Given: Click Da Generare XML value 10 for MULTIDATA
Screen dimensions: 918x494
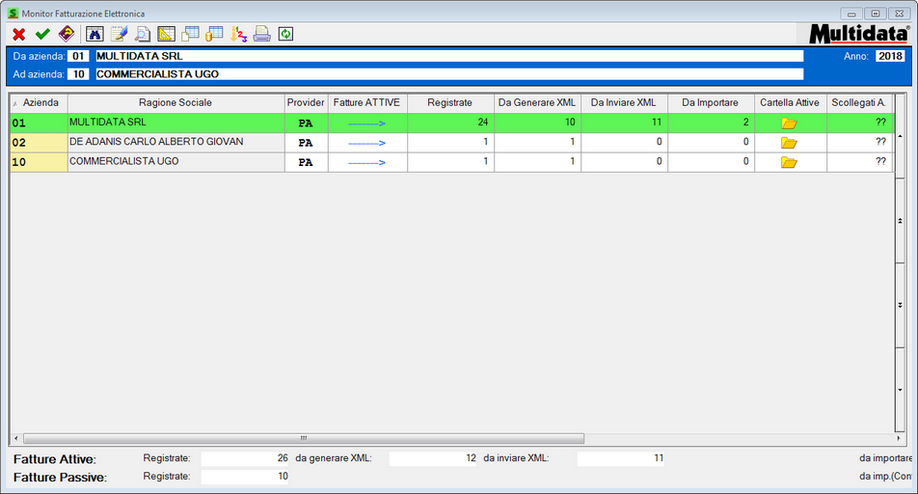Looking at the screenshot, I should click(x=537, y=122).
